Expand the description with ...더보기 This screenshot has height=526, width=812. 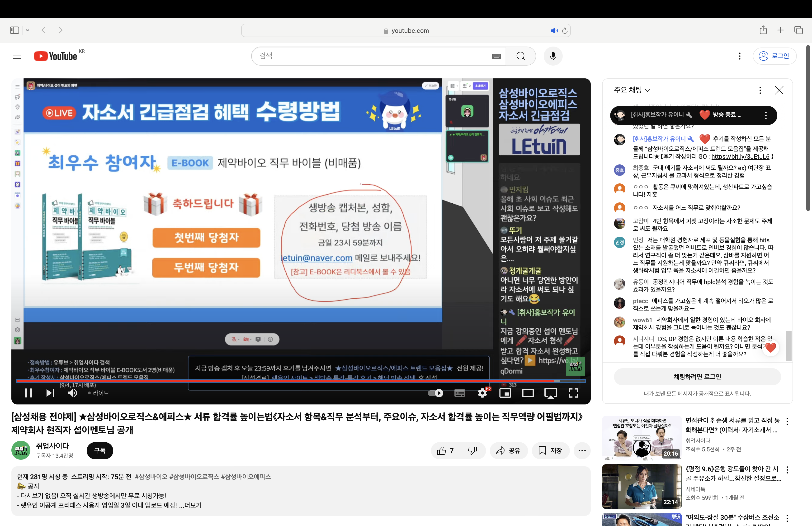point(190,505)
